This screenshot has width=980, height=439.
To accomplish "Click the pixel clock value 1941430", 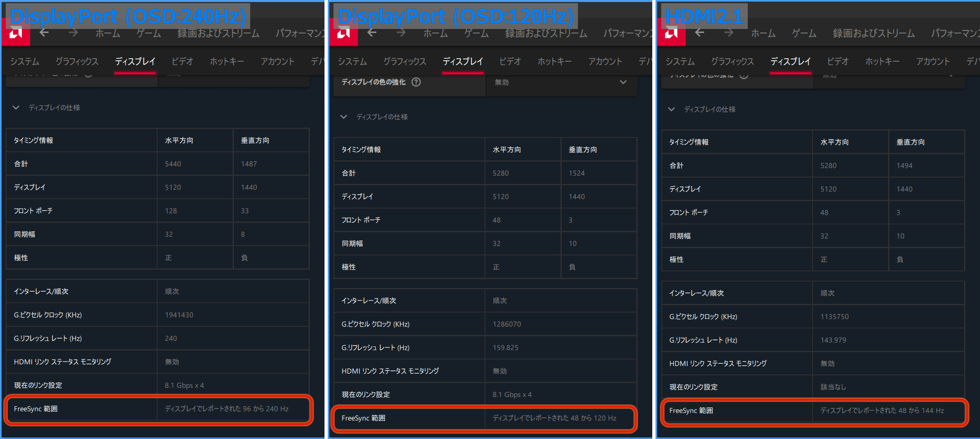I will tap(179, 315).
